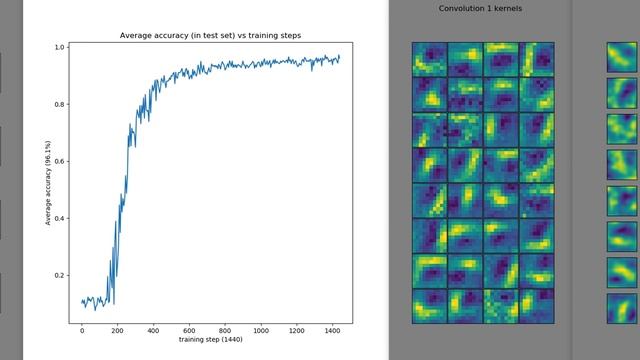
Task: Click the y-axis label "Average accuracy (96.1%)"
Action: point(48,183)
